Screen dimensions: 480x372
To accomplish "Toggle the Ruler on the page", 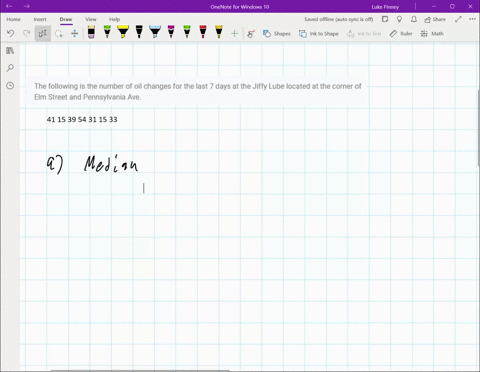I will [401, 33].
